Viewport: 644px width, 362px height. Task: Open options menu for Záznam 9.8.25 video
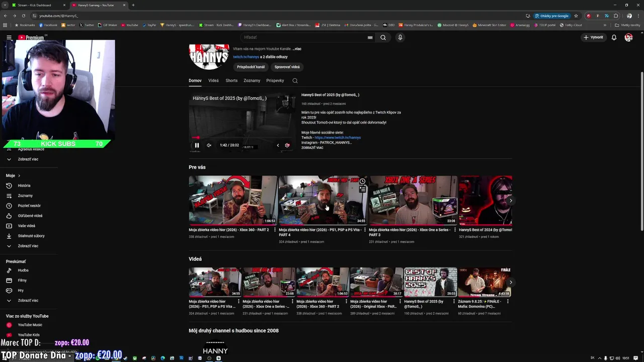click(508, 302)
